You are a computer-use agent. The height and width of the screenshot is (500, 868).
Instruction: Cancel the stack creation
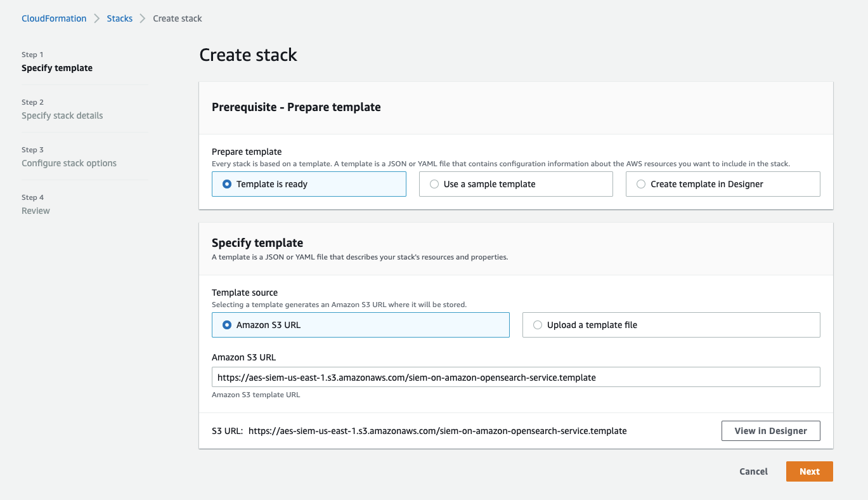coord(753,471)
